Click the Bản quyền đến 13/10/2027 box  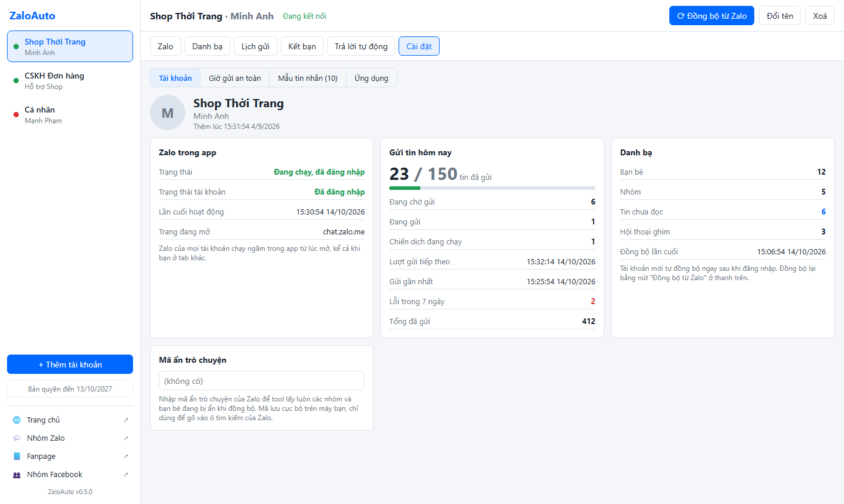click(x=70, y=389)
